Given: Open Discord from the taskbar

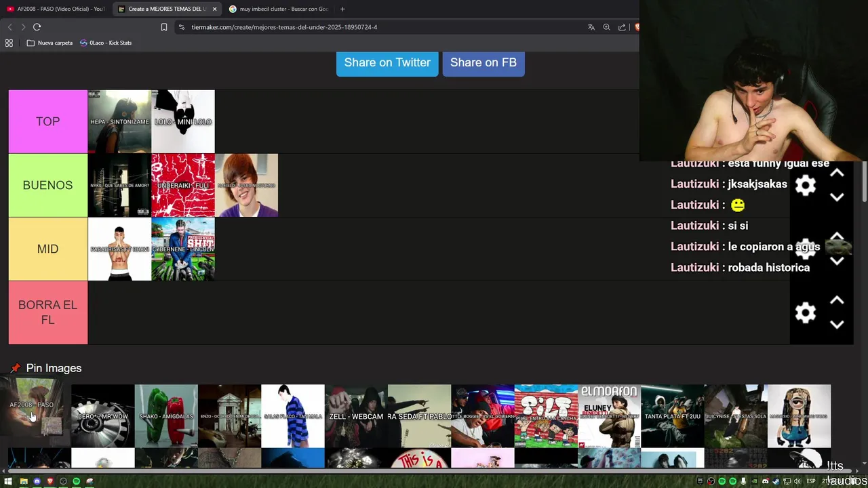Looking at the screenshot, I should coord(37,481).
